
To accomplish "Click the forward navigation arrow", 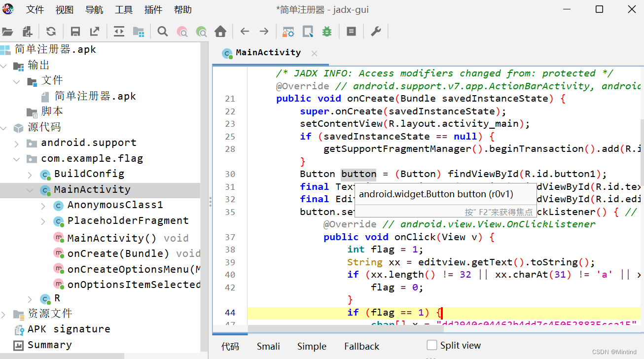I will point(264,32).
